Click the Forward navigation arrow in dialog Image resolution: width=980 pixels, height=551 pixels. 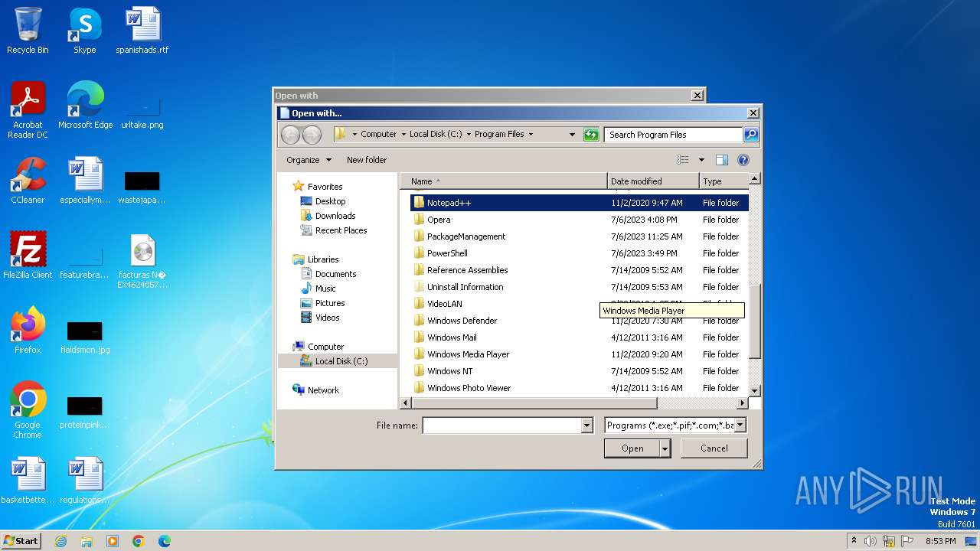tap(312, 135)
